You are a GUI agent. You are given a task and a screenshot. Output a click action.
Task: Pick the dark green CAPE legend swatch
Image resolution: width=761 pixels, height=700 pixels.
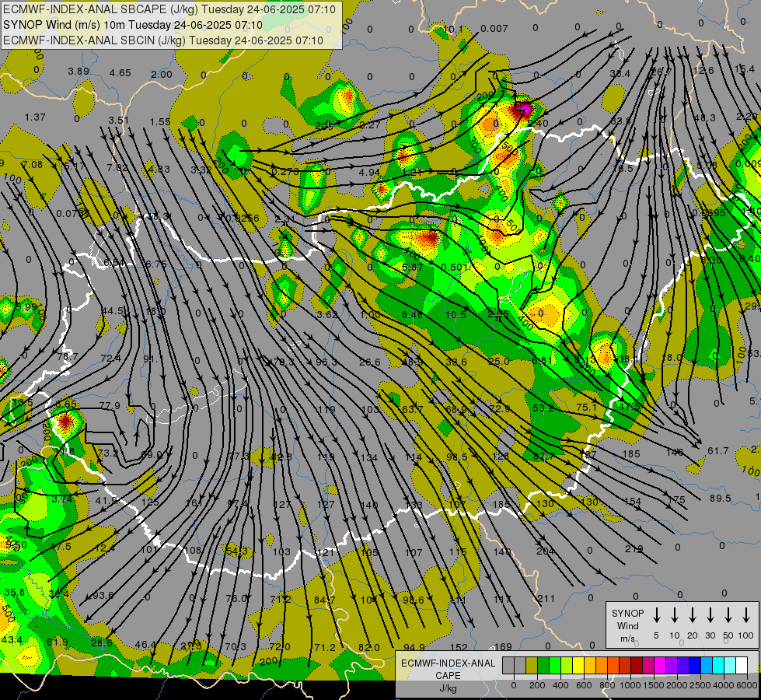[x=543, y=665]
